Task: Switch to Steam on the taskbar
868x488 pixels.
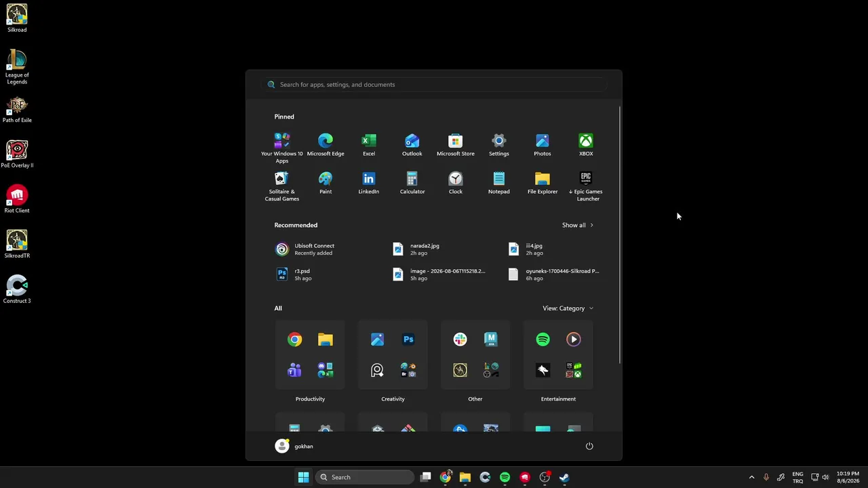Action: pos(564,477)
